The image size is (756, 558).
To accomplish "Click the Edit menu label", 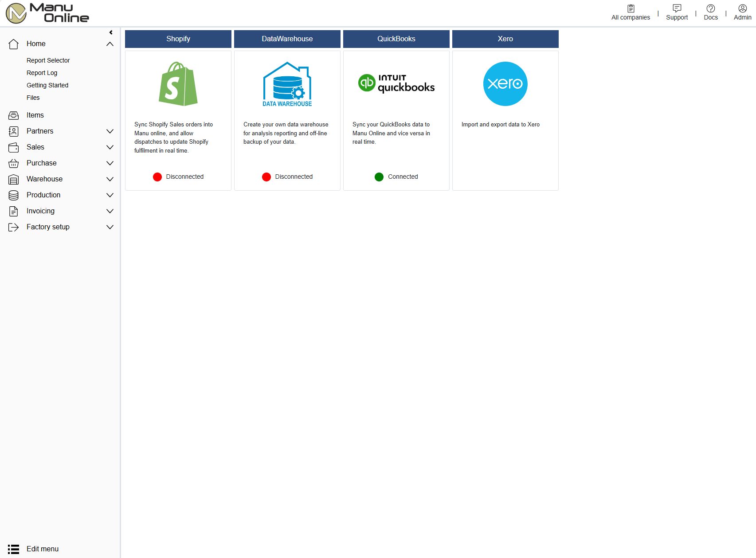I will [x=43, y=549].
